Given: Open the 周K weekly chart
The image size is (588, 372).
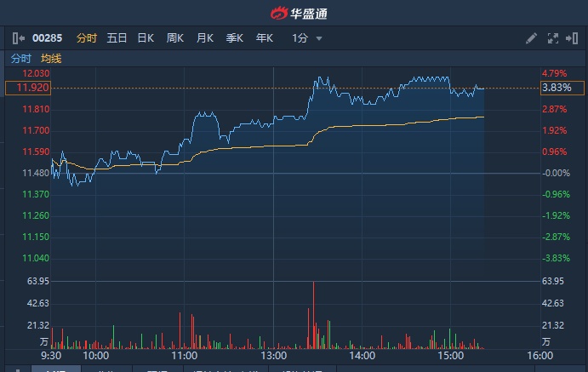Looking at the screenshot, I should tap(175, 38).
